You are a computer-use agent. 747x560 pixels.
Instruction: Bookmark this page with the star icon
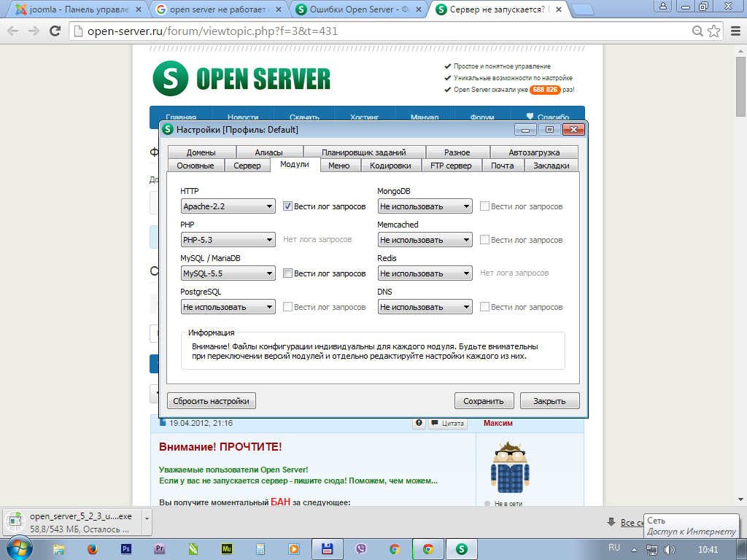coord(714,31)
